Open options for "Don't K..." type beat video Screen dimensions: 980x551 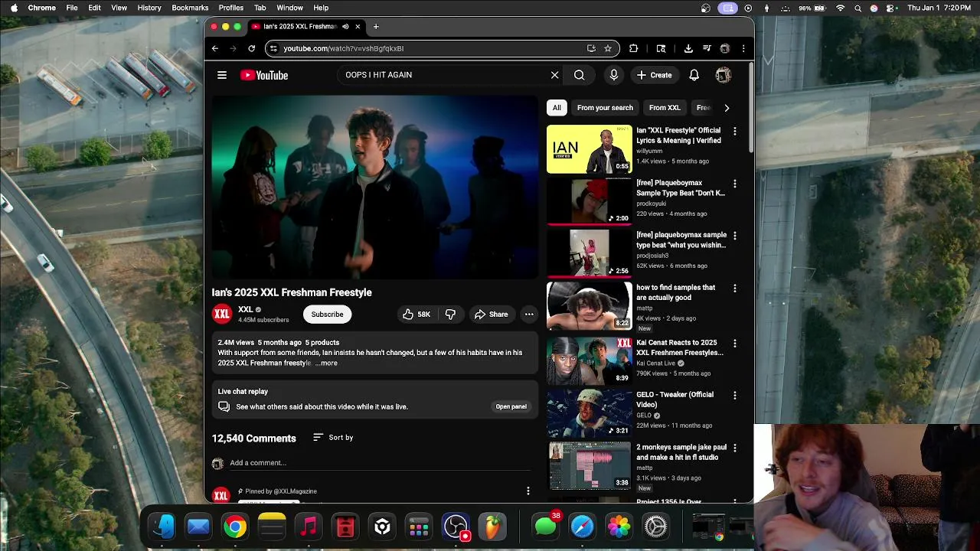click(735, 184)
